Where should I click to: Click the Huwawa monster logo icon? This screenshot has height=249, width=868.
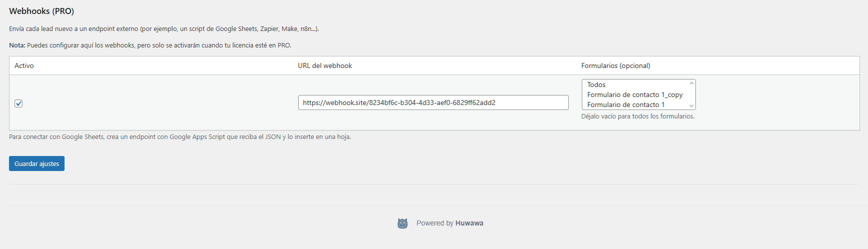click(403, 223)
